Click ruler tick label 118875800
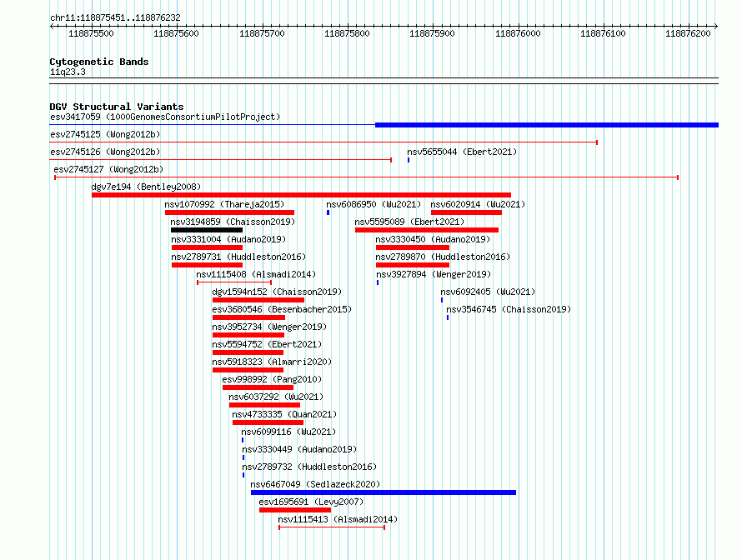The image size is (742, 560). point(347,33)
